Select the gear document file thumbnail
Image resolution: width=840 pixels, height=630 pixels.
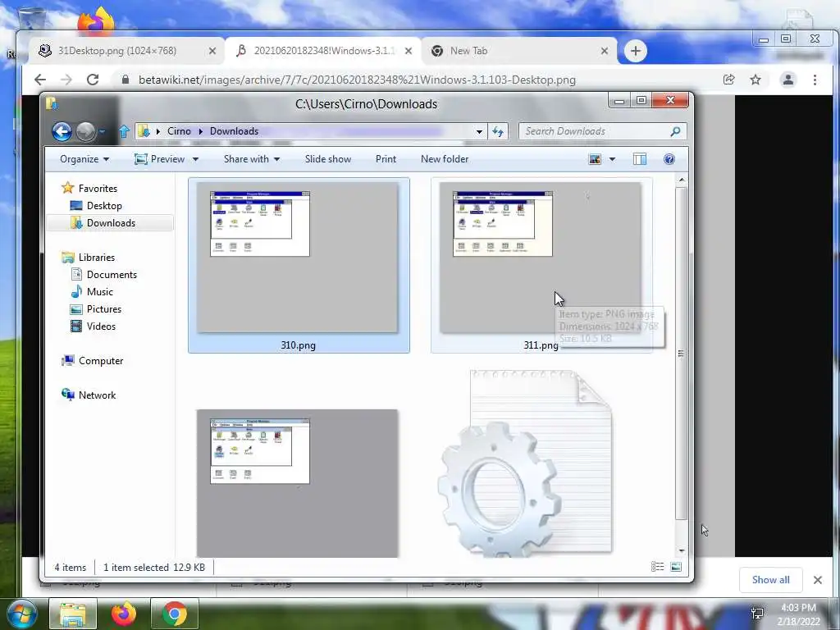point(525,464)
